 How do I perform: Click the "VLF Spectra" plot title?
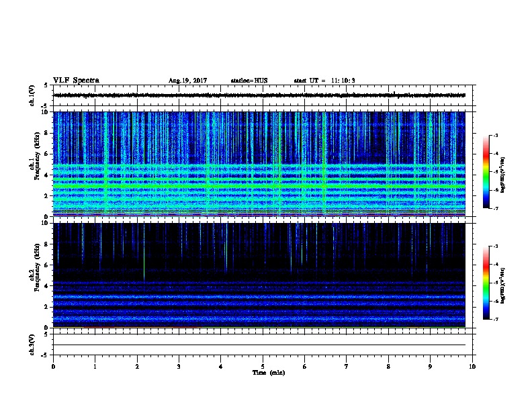point(76,81)
